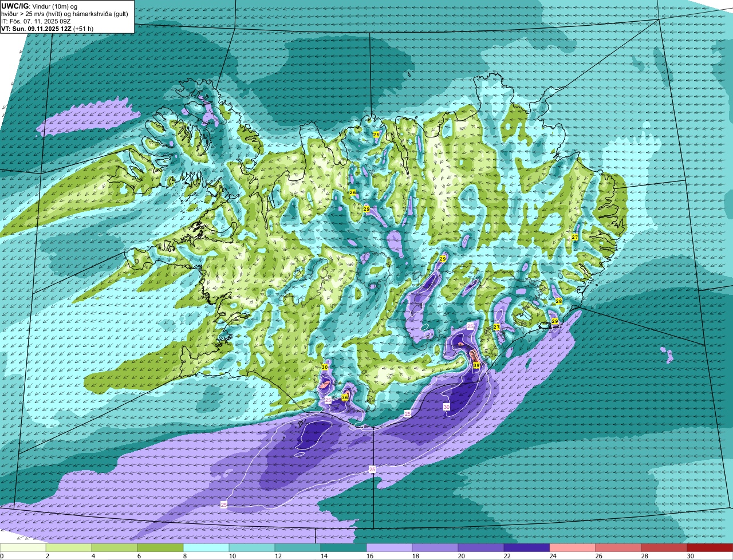Click the legend tick number 18
Viewport: 733px width, 560px height.
(x=415, y=556)
